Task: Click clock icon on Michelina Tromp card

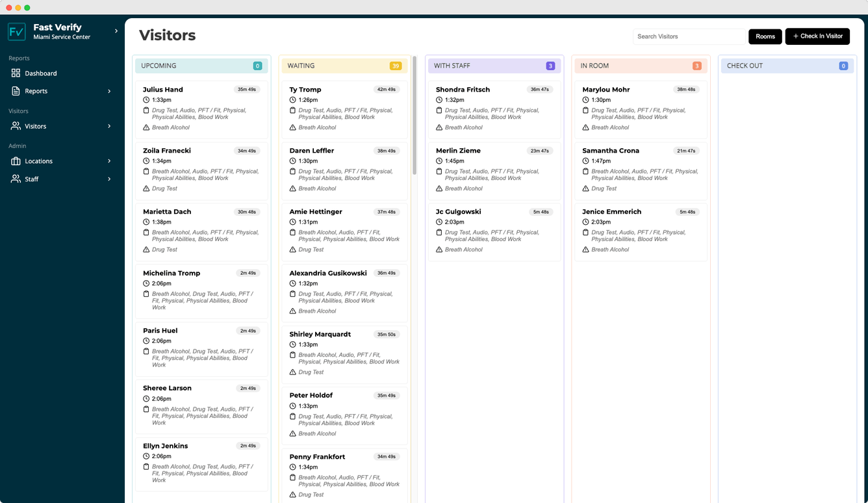Action: tap(146, 284)
